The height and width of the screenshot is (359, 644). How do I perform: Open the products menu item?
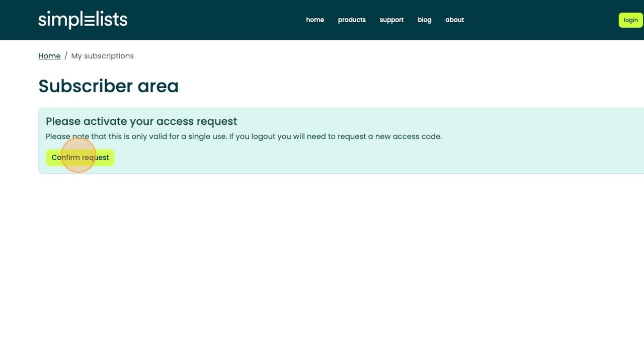click(352, 20)
